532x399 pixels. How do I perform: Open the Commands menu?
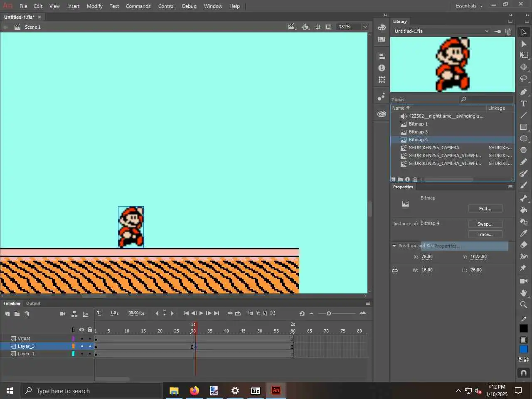(x=138, y=6)
